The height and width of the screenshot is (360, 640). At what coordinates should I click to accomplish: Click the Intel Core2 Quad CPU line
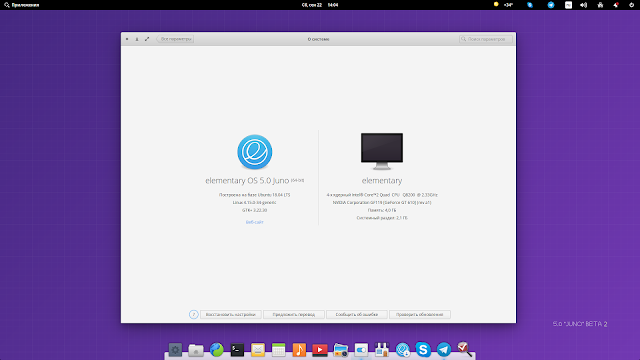[382, 195]
